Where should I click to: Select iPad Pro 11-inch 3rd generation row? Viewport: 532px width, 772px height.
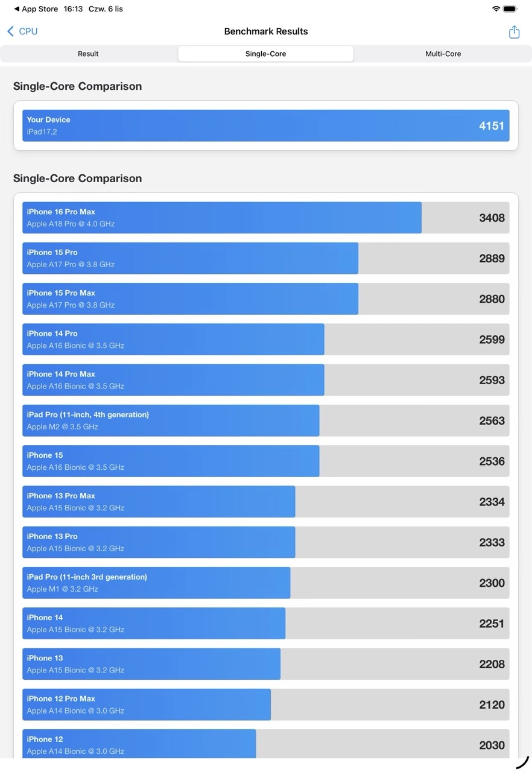click(265, 583)
